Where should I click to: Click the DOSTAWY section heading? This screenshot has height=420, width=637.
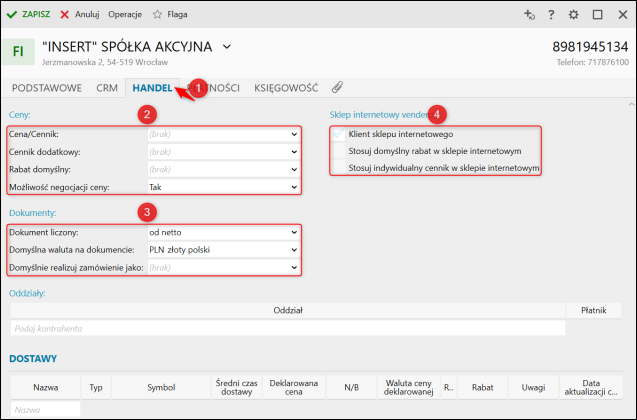coord(33,359)
